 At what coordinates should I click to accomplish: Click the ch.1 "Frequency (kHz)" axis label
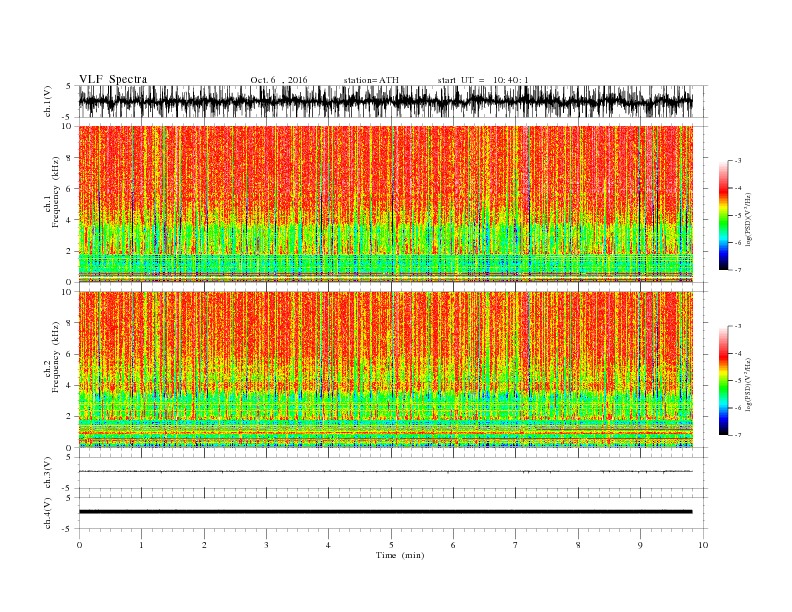(55, 192)
